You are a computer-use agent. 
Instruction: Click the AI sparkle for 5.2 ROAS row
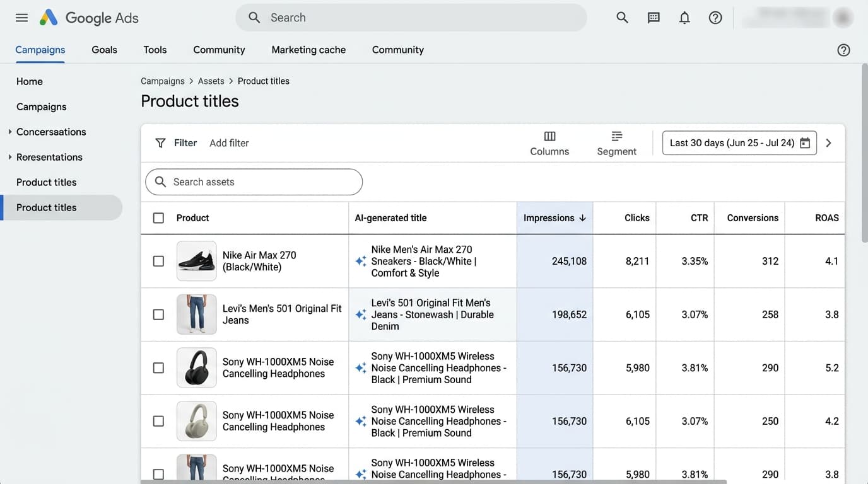361,368
